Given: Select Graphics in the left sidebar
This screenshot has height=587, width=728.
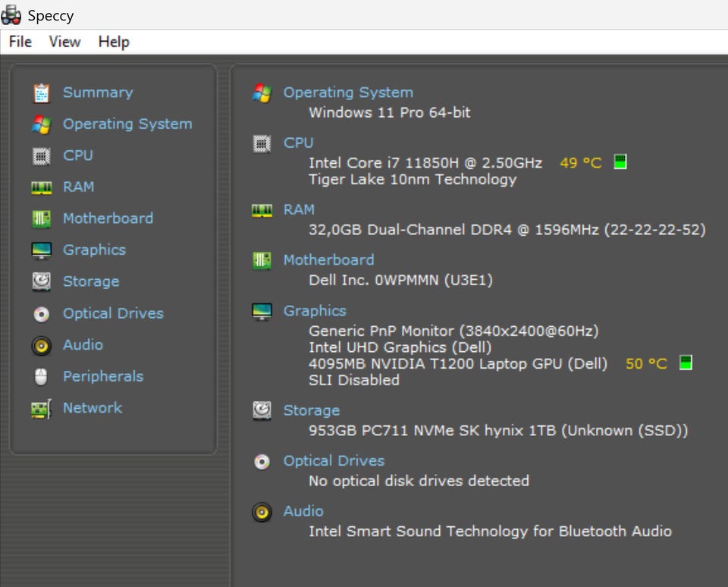Looking at the screenshot, I should (94, 250).
